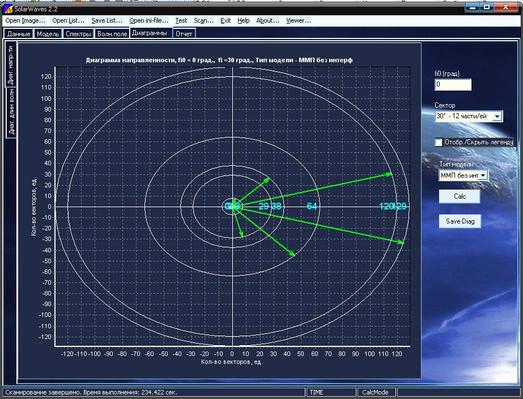Image resolution: width=523 pixels, height=399 pixels.
Task: Click the fi0 (град) input field
Action: pos(453,85)
